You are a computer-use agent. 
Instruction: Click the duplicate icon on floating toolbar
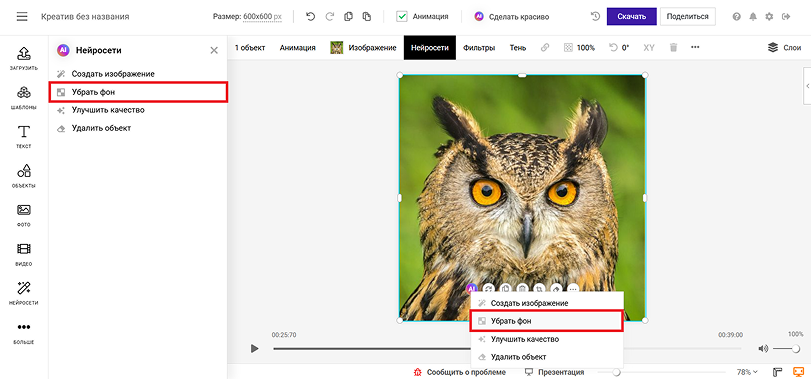[x=506, y=289]
